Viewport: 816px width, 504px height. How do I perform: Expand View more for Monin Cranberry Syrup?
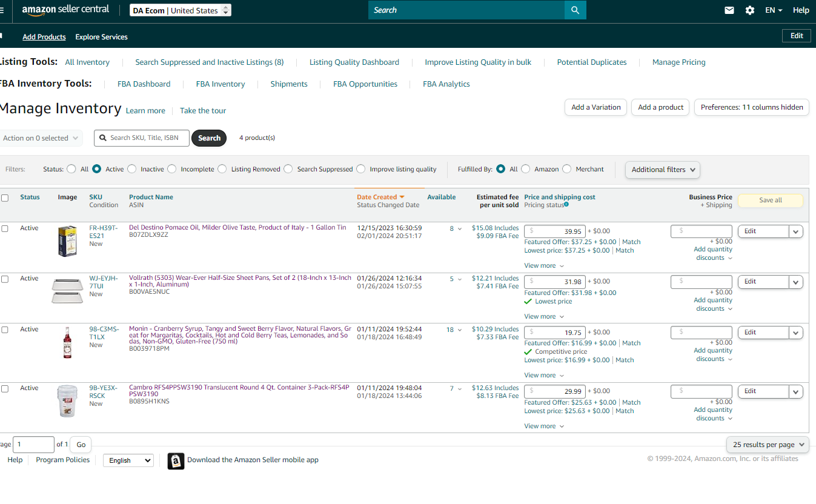[544, 376]
